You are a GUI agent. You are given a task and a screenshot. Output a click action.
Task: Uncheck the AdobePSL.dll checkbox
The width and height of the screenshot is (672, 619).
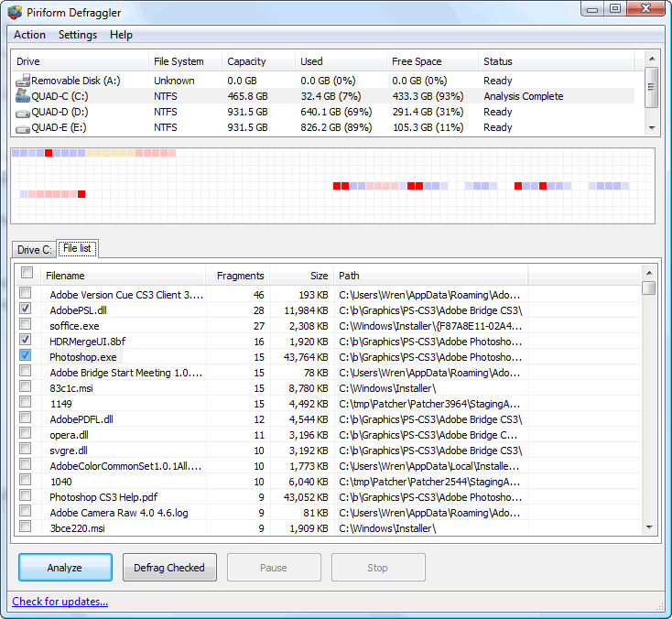tap(26, 309)
